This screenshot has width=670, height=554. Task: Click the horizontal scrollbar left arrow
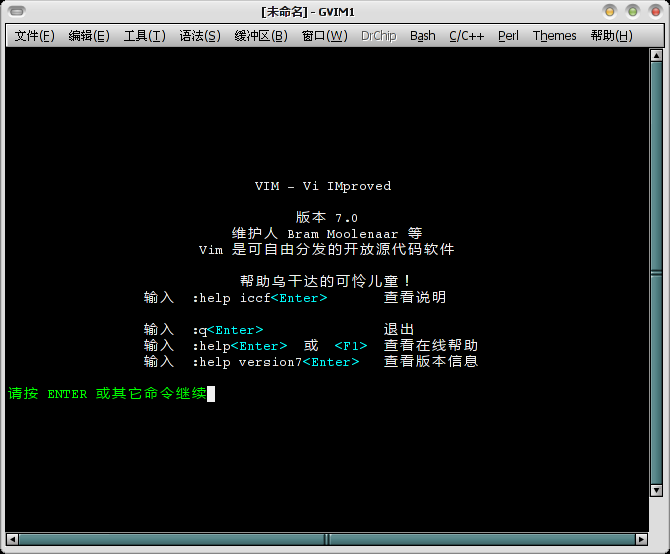click(12, 539)
